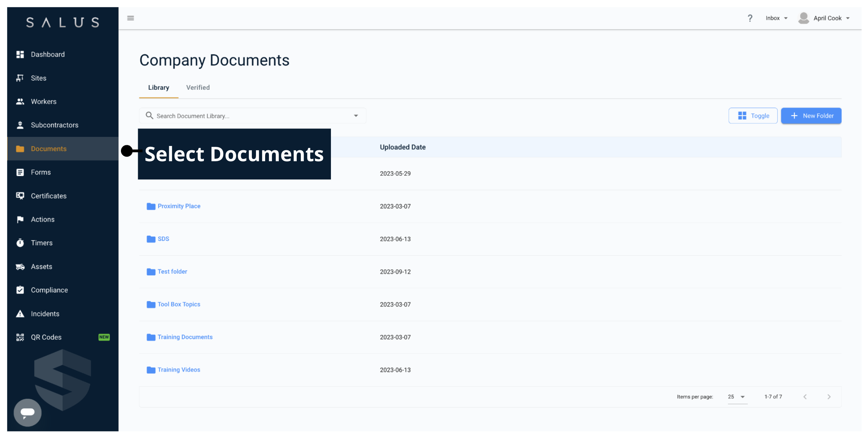Expand the April Cook account menu
Image resolution: width=868 pixels, height=435 pixels.
[x=825, y=18]
